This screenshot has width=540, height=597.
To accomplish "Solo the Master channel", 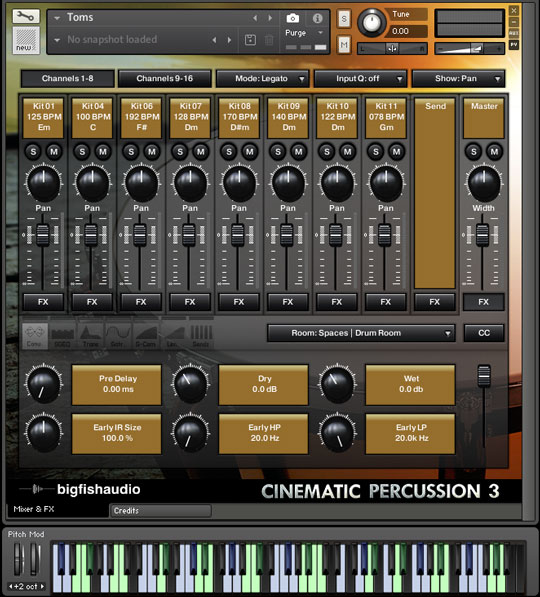I will pos(473,152).
